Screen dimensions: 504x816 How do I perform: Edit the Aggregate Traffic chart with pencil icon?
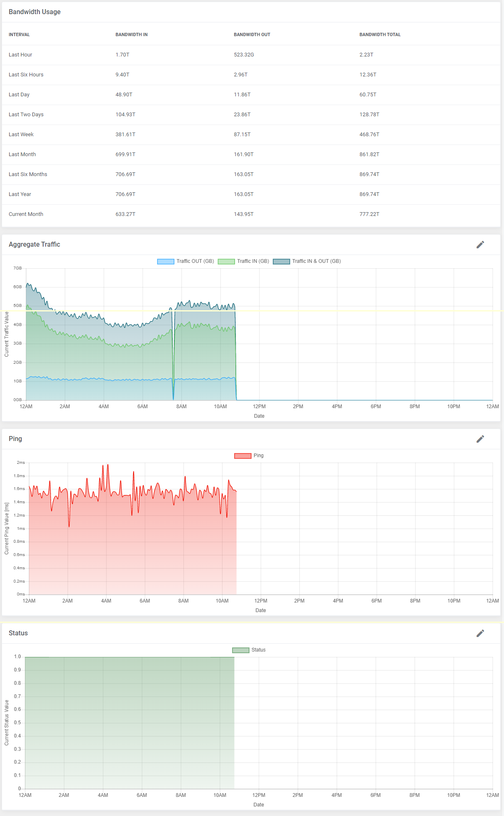(x=480, y=245)
